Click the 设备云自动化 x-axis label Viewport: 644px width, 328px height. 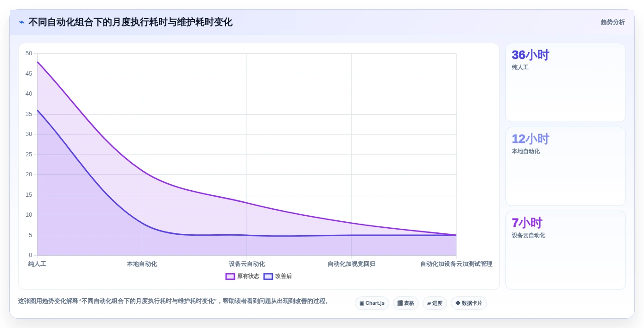(246, 264)
